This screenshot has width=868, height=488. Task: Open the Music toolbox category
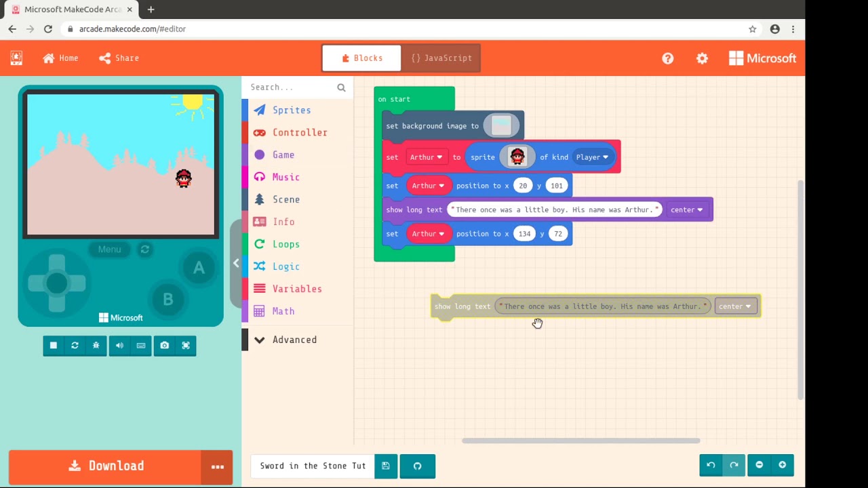coord(298,177)
